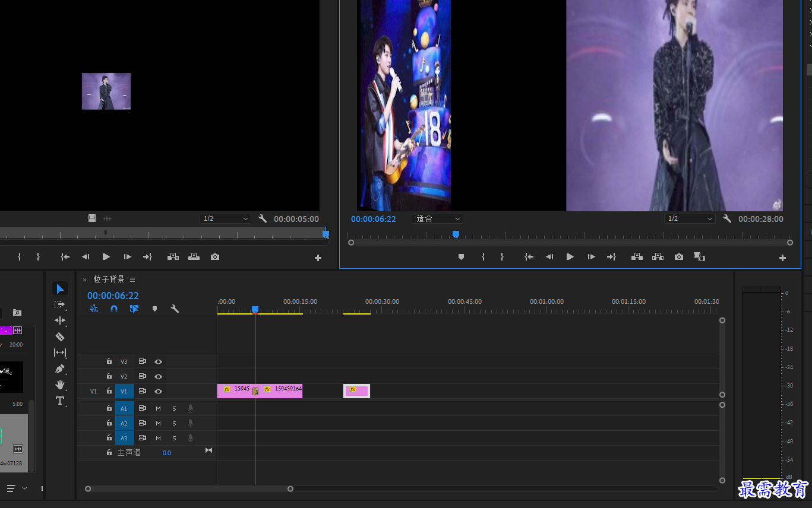Add marker in Program monitor
This screenshot has height=508, width=812.
click(x=461, y=257)
